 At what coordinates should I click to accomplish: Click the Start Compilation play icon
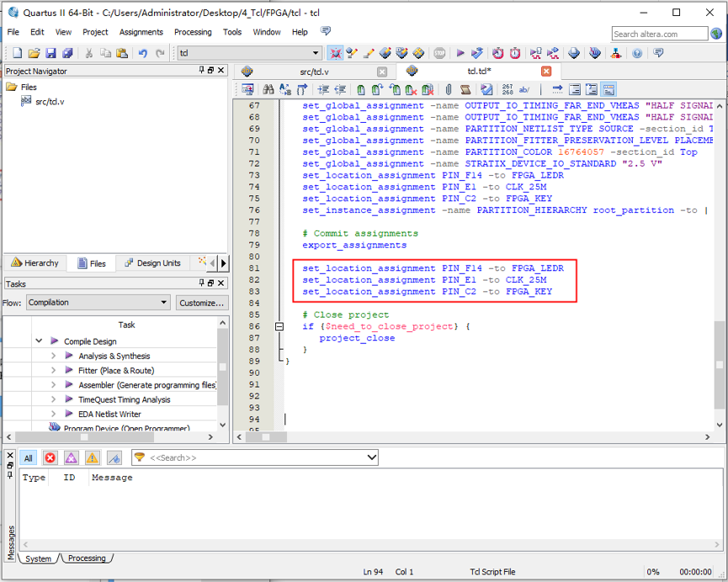coord(460,53)
